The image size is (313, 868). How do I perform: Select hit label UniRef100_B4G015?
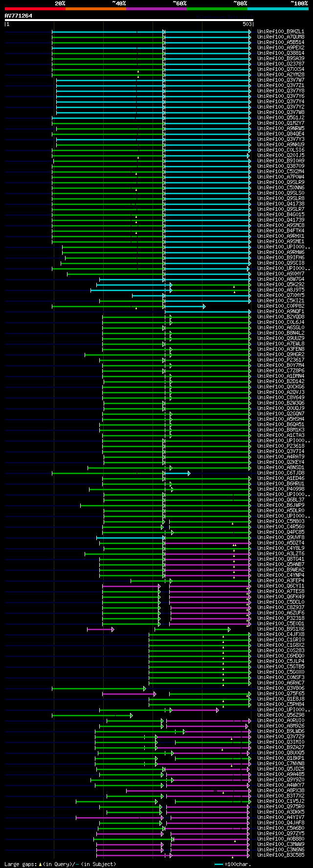tap(281, 215)
